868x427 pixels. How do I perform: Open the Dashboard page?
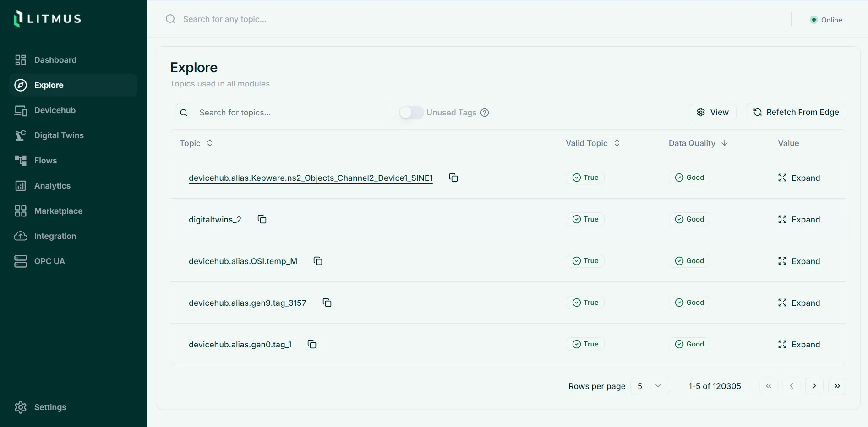pyautogui.click(x=73, y=60)
